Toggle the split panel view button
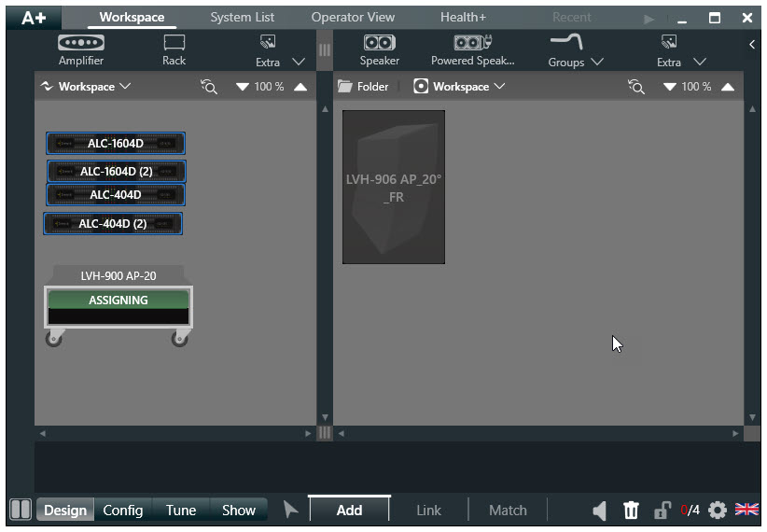 pos(20,510)
